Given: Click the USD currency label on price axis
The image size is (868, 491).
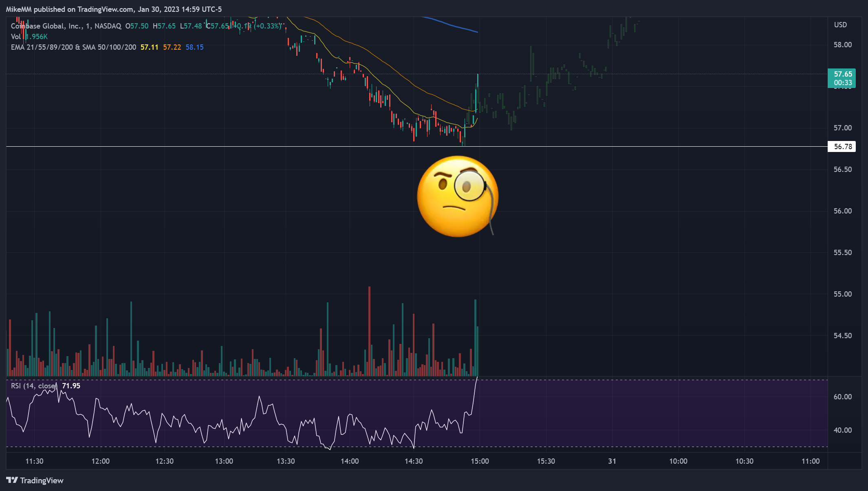Looking at the screenshot, I should point(840,25).
